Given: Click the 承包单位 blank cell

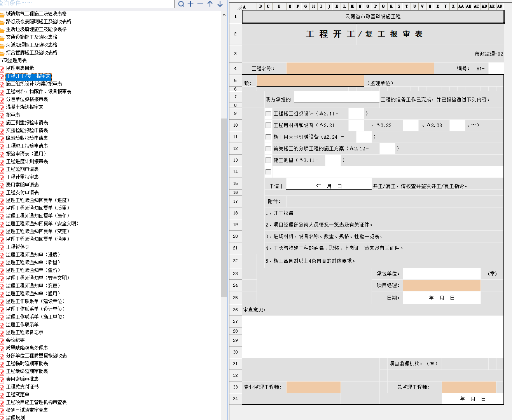Looking at the screenshot, I should coord(442,274).
